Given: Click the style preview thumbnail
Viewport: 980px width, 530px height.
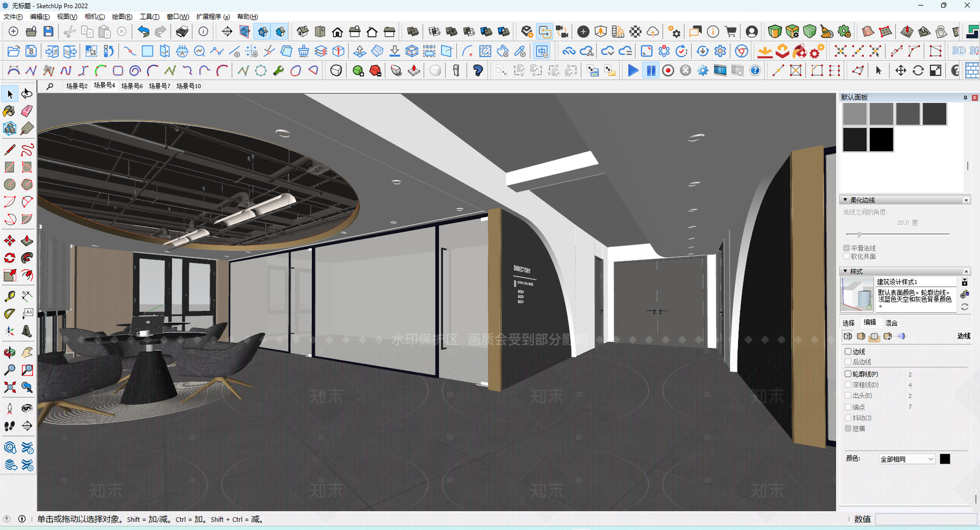Looking at the screenshot, I should pos(857,294).
